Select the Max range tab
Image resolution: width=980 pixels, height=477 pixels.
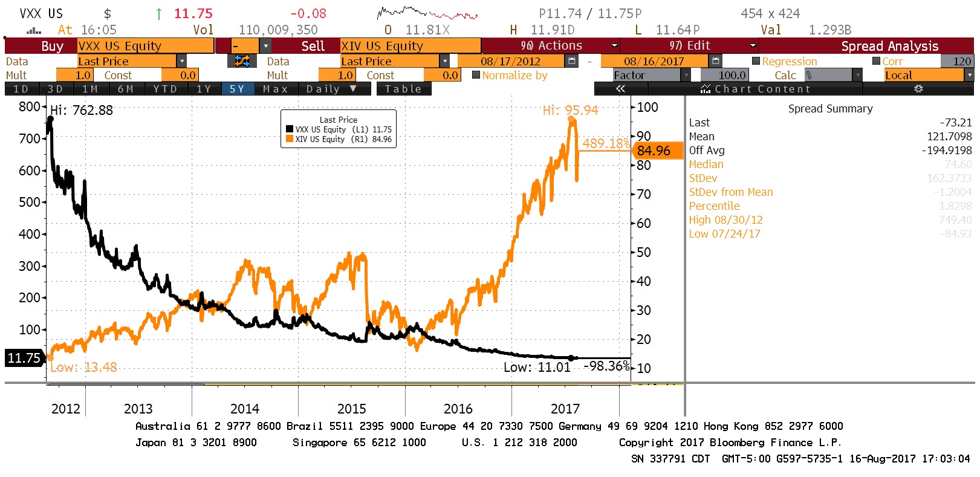point(276,89)
